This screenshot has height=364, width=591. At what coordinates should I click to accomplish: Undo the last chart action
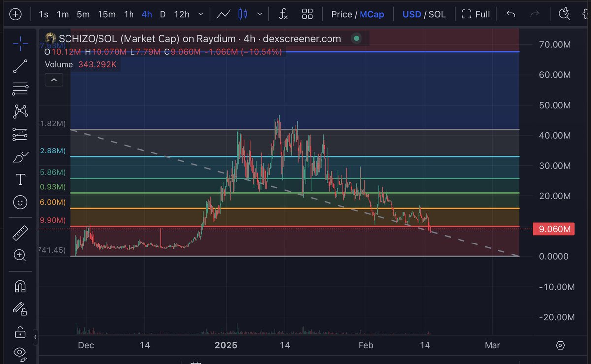click(x=511, y=14)
